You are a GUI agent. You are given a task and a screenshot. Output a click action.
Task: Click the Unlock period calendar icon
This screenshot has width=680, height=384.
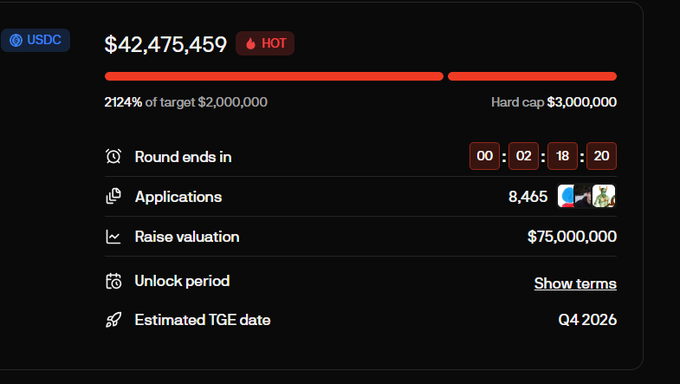tap(114, 281)
